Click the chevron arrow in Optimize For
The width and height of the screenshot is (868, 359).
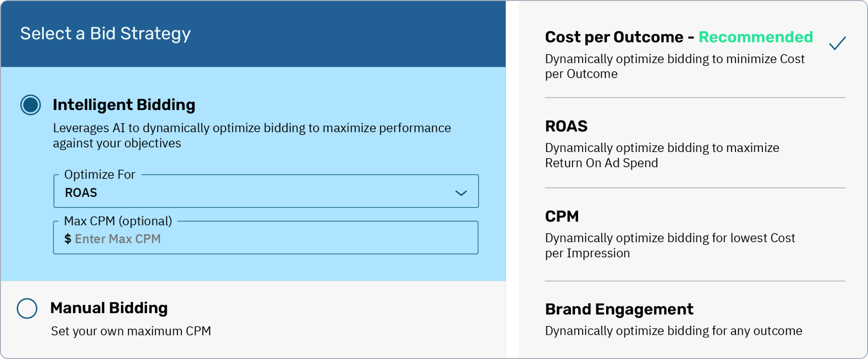461,193
